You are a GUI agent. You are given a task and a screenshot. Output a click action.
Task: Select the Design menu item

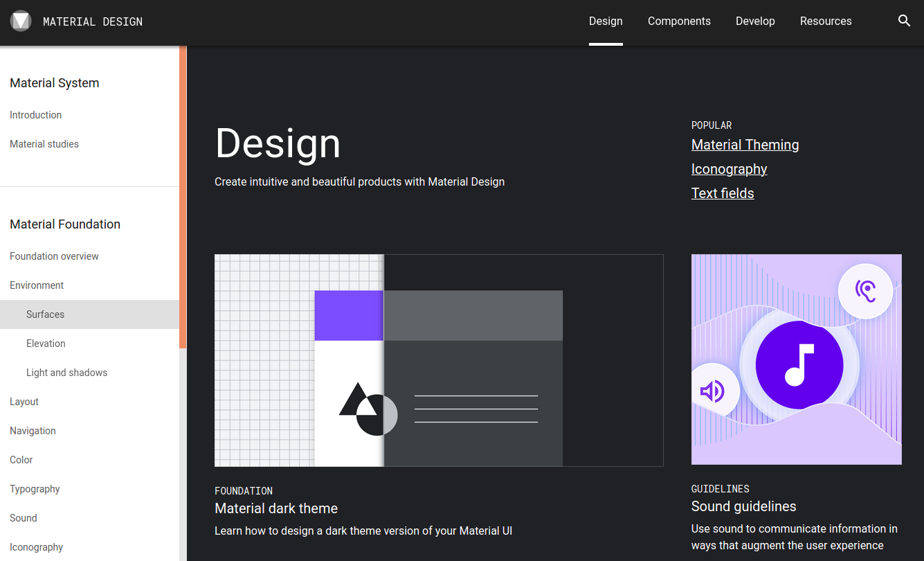click(606, 21)
